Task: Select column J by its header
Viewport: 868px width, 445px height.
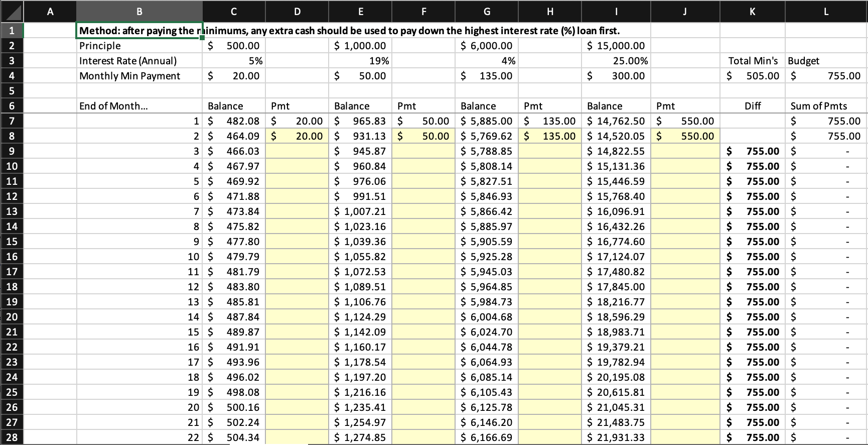Action: (x=685, y=12)
